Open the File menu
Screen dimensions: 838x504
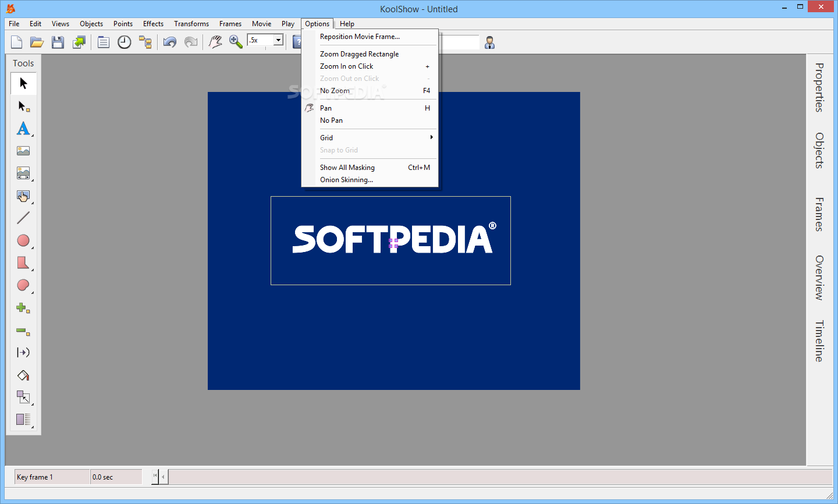click(14, 24)
